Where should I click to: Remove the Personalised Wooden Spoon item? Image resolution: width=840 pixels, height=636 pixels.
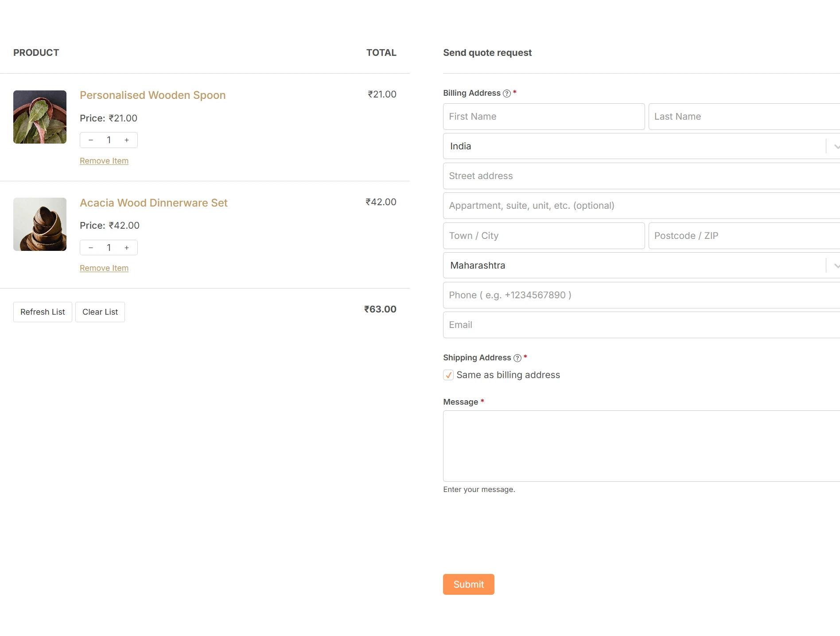click(x=104, y=161)
